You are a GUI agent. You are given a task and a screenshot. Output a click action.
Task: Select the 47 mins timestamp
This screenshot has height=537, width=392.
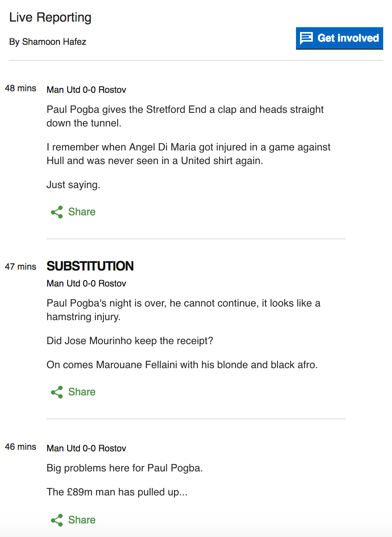pyautogui.click(x=20, y=266)
